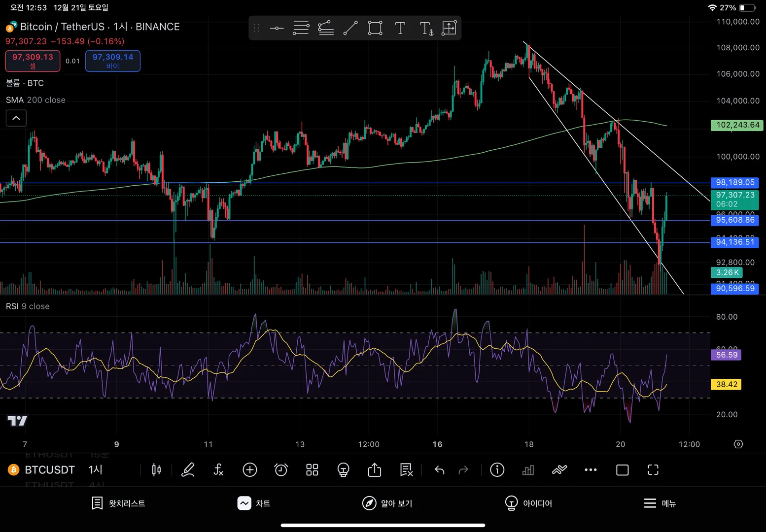The height and width of the screenshot is (532, 766).
Task: Select the 98,189.05 horizontal line price label
Action: [735, 182]
